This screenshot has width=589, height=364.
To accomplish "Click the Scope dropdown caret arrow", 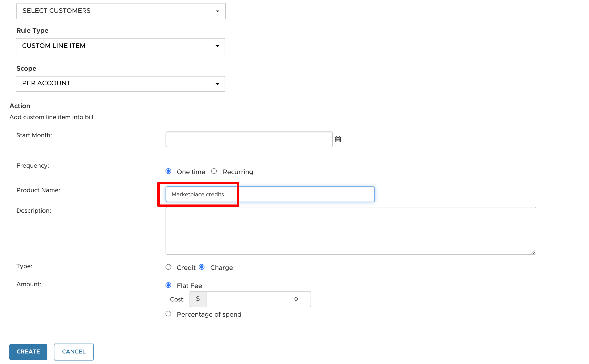I will (217, 84).
